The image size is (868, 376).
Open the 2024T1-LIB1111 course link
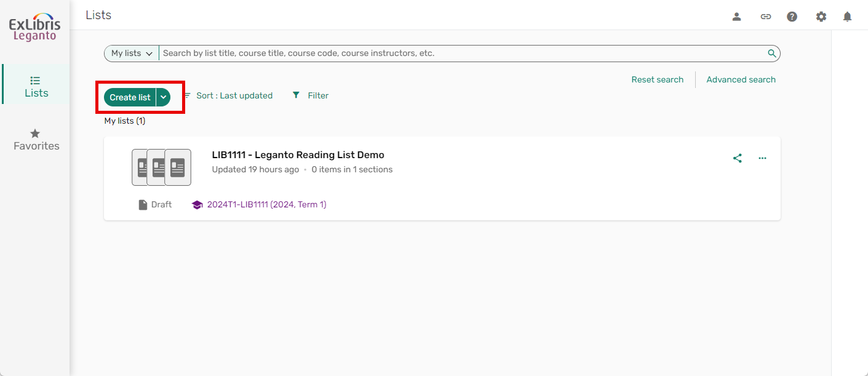266,204
